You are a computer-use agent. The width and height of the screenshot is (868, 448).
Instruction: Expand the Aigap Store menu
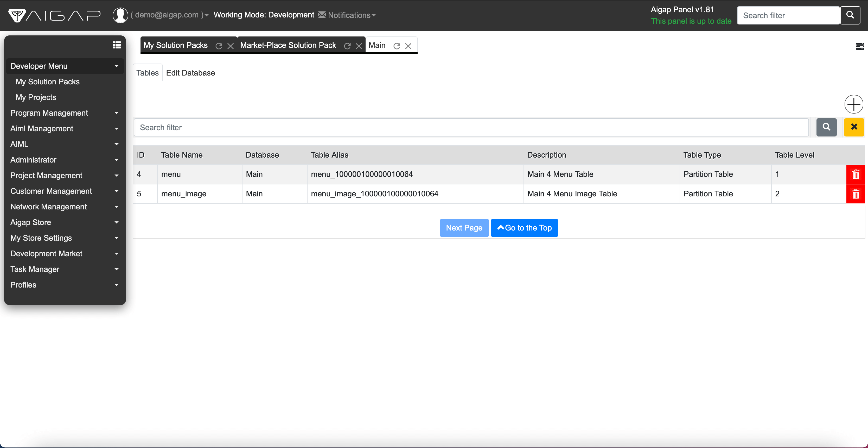point(65,222)
